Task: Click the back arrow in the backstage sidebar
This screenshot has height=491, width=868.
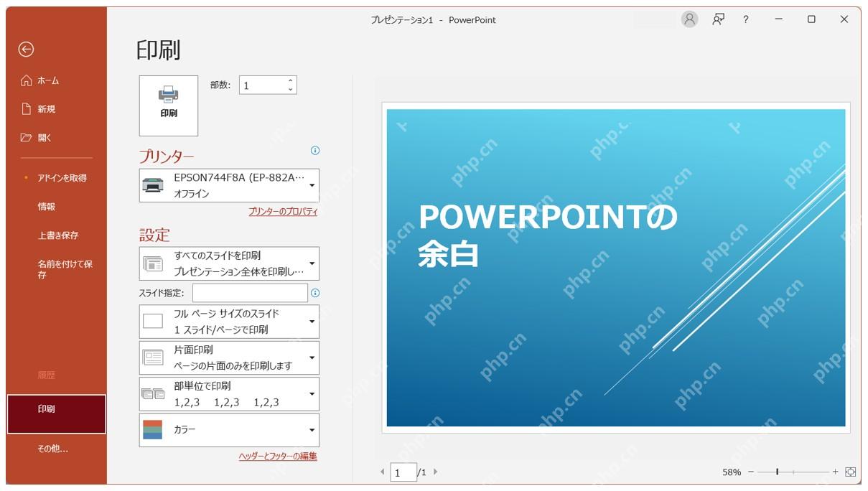Action: point(26,49)
